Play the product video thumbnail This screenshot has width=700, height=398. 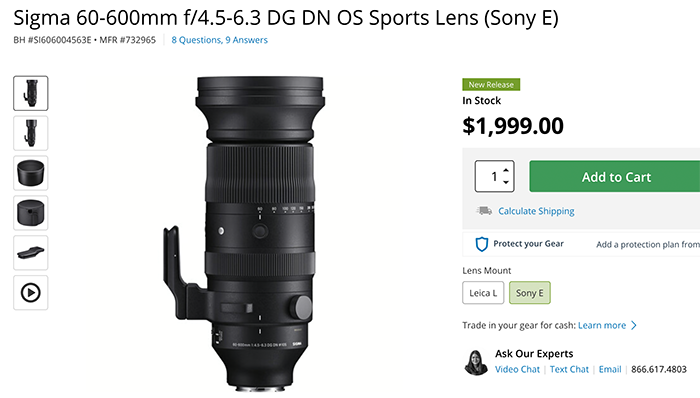[30, 293]
